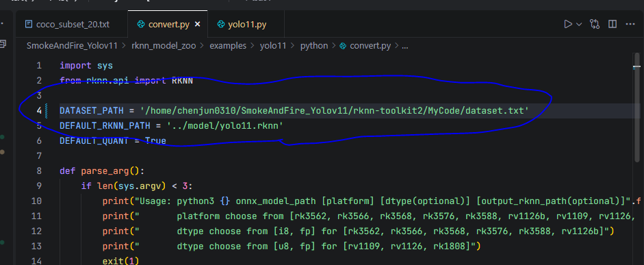Image resolution: width=644 pixels, height=265 pixels.
Task: Open changes with the compare icon
Action: [595, 24]
